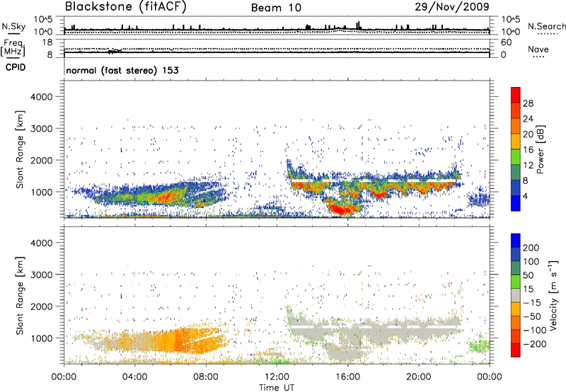Click the green velocity patch near midnight end
Screen dimensions: 566x392
pos(479,346)
